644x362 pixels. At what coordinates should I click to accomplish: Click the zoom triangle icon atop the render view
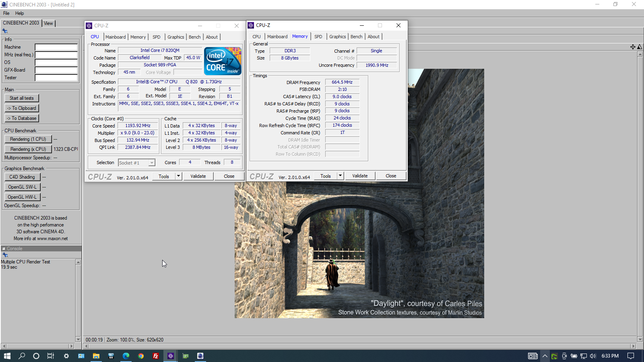pos(640,47)
